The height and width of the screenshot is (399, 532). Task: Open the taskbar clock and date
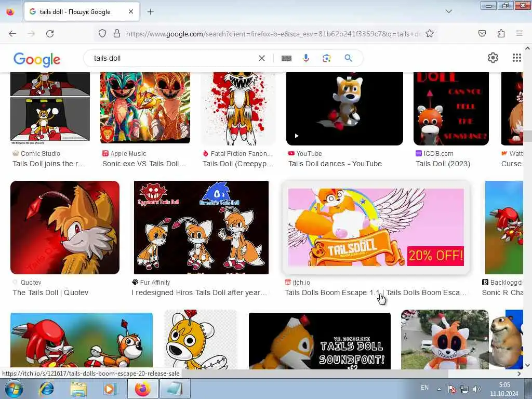coord(504,389)
